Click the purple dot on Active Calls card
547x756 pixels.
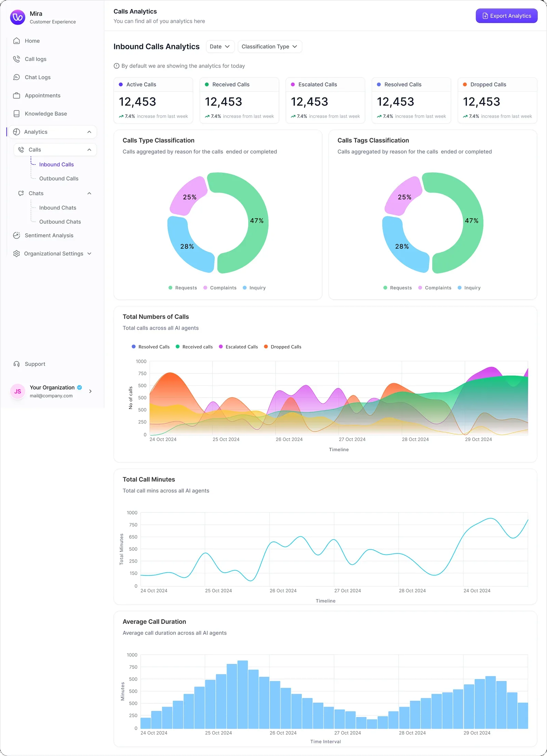click(x=121, y=84)
